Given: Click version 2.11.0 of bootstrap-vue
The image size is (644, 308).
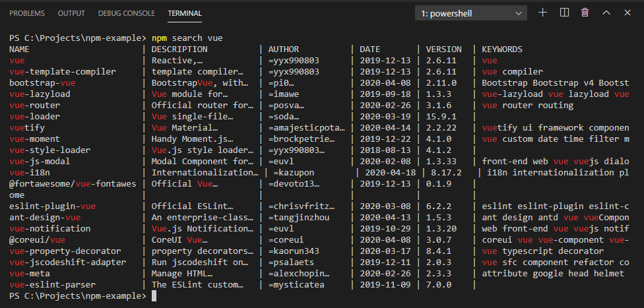Looking at the screenshot, I should (x=441, y=83).
